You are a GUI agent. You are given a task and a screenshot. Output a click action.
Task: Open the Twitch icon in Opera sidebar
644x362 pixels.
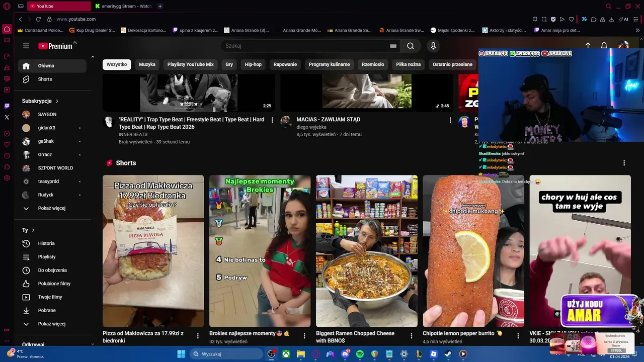7,106
